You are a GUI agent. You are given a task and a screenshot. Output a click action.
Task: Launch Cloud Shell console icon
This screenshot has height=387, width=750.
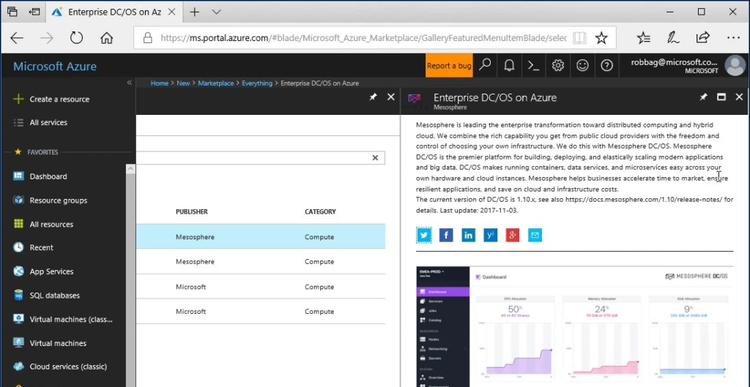pos(534,66)
